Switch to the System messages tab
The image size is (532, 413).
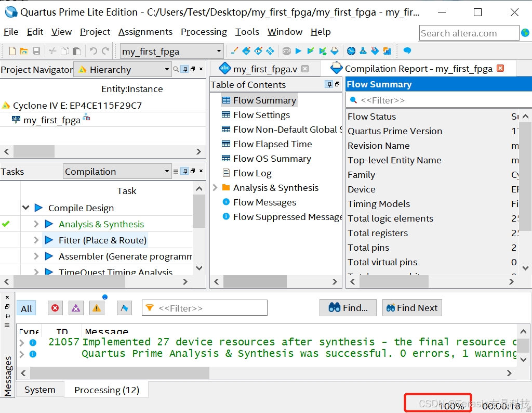pos(39,390)
